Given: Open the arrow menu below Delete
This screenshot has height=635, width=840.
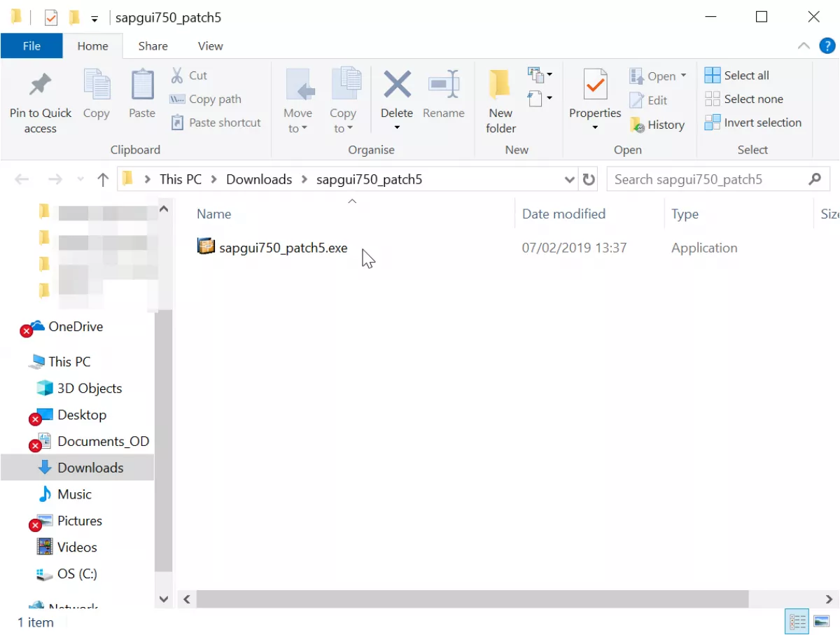Looking at the screenshot, I should click(397, 127).
